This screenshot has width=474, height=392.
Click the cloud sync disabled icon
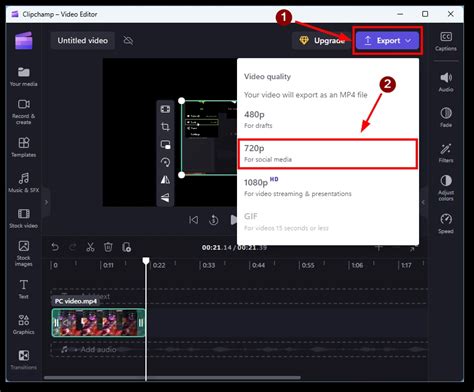click(128, 41)
